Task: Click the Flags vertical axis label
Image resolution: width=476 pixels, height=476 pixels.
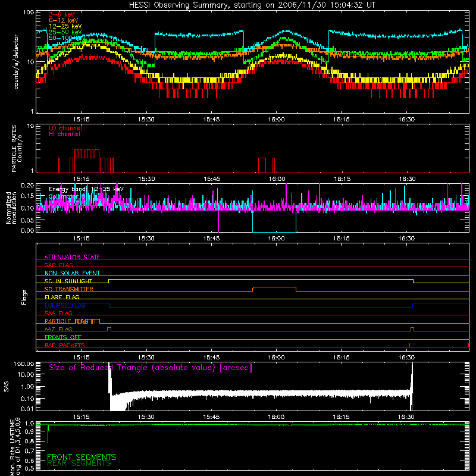Action: point(24,297)
